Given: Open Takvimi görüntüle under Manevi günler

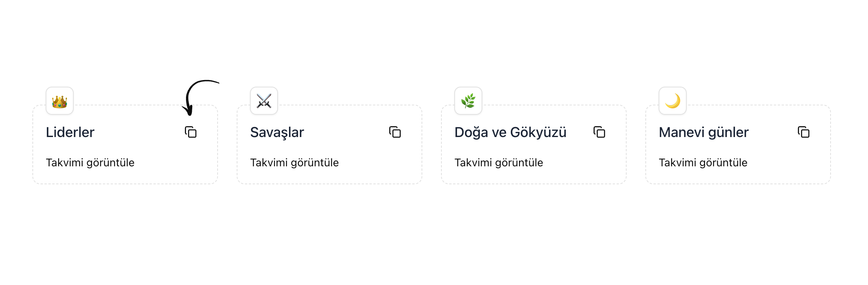Looking at the screenshot, I should [x=703, y=163].
